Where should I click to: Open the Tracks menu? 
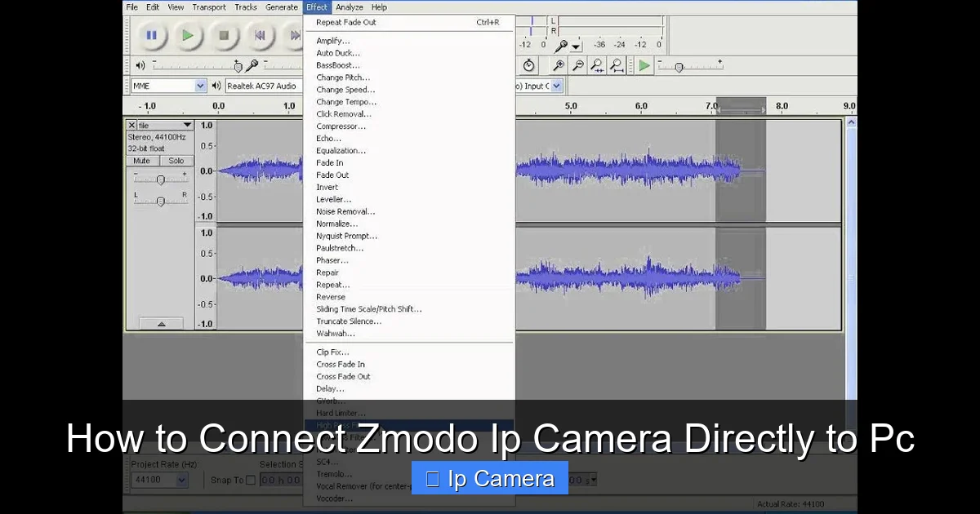[x=246, y=7]
